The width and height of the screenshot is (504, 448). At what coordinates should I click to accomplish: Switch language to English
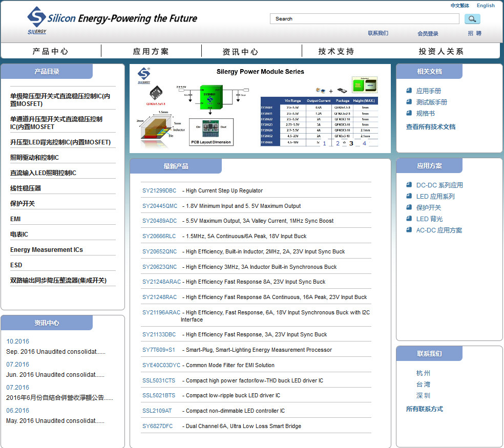click(486, 6)
